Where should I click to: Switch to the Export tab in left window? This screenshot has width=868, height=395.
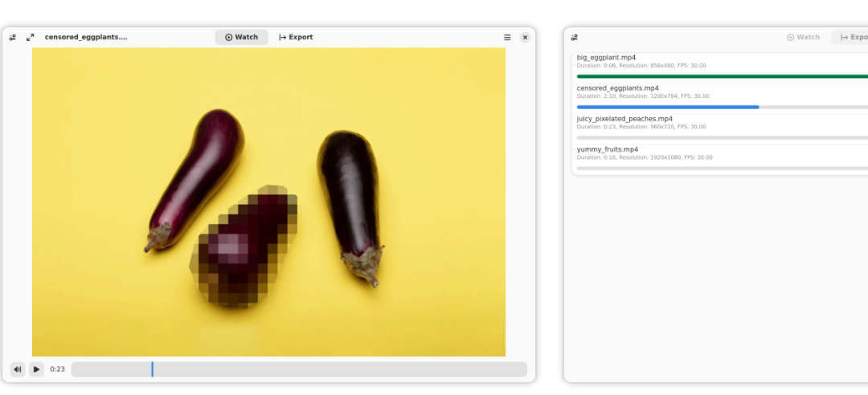tap(296, 37)
